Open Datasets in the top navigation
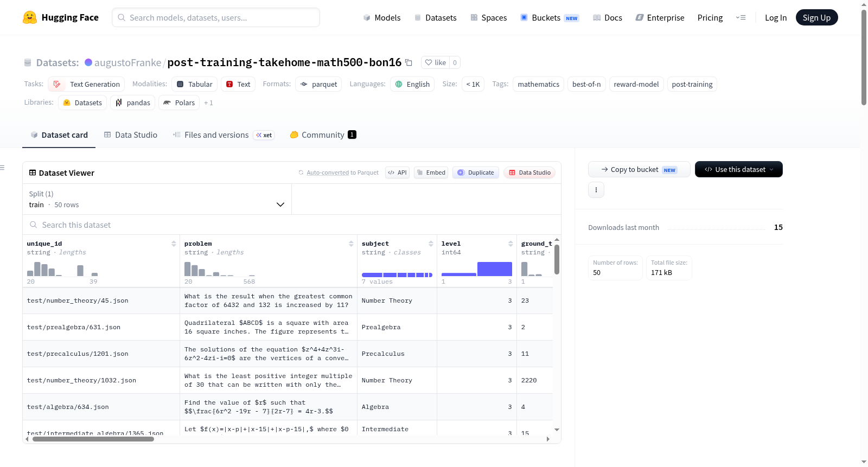This screenshot has height=467, width=868. 436,17
